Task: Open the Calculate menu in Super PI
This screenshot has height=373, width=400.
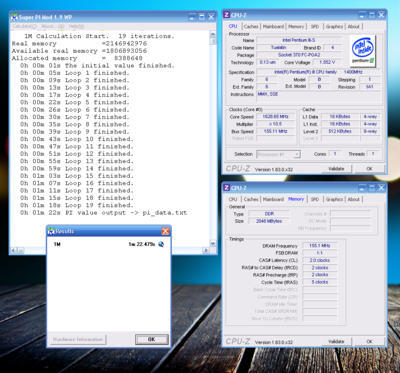Action: (24, 26)
